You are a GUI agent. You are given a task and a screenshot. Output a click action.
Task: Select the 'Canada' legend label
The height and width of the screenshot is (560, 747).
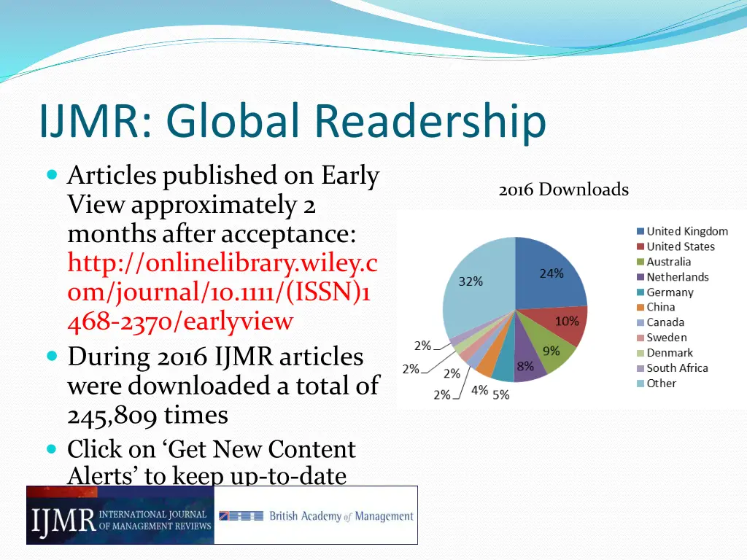tap(665, 322)
